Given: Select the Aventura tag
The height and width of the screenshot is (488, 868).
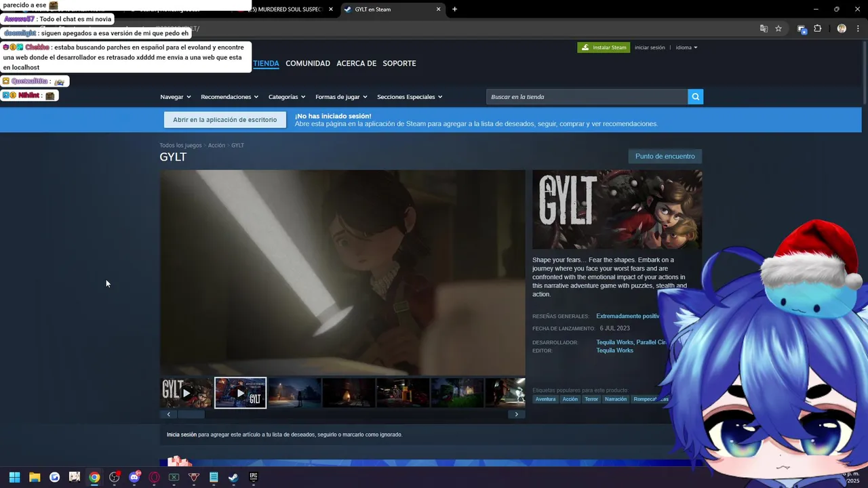Looking at the screenshot, I should pos(545,399).
